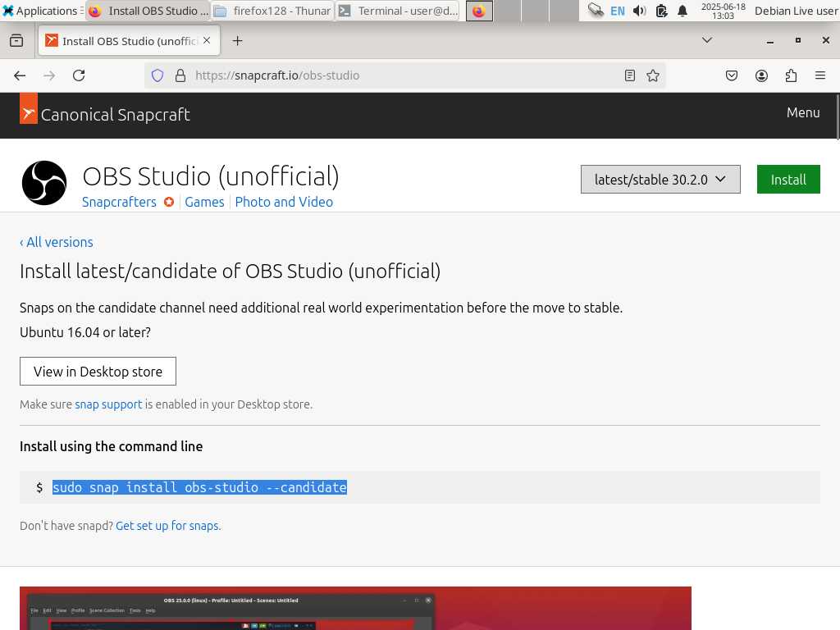840x630 pixels.
Task: Open the Firefox account icon
Action: (x=761, y=75)
